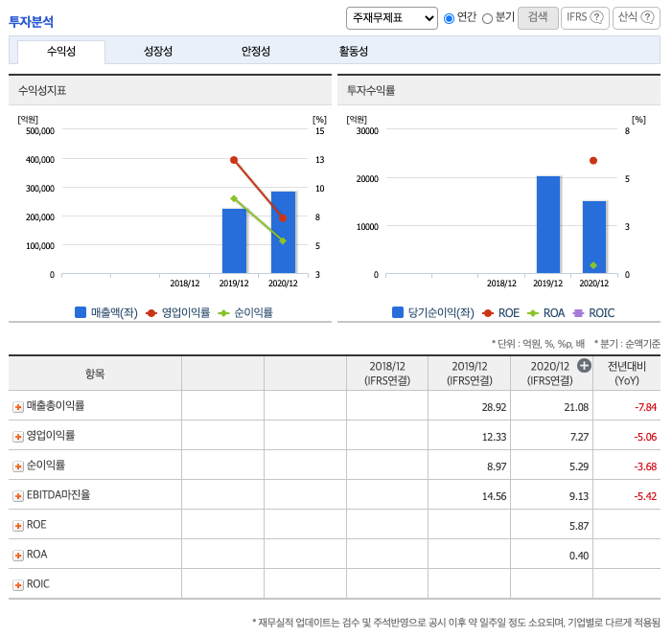
Task: Switch to the 안정성 tab
Action: (x=256, y=52)
